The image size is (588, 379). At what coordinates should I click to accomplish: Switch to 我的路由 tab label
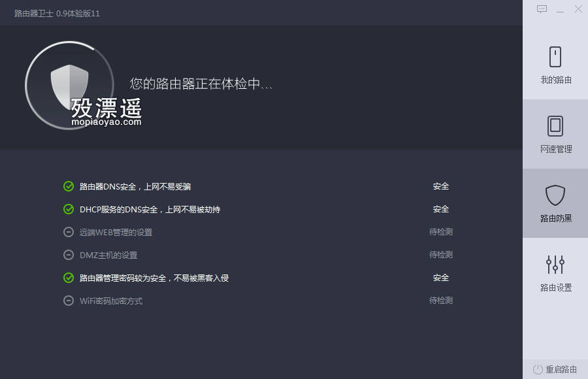click(x=556, y=80)
